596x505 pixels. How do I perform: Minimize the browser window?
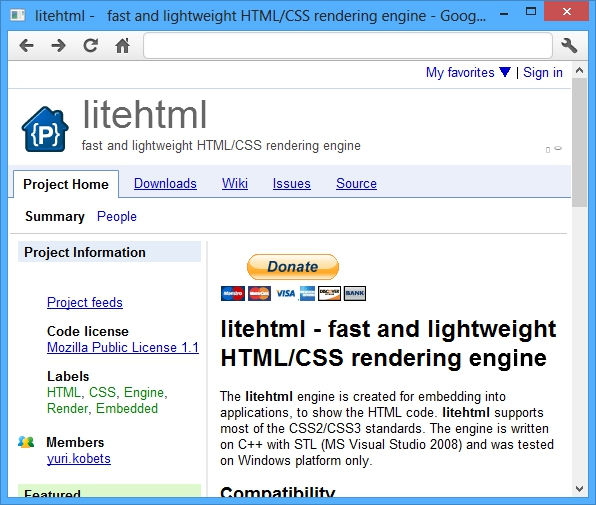(x=504, y=13)
